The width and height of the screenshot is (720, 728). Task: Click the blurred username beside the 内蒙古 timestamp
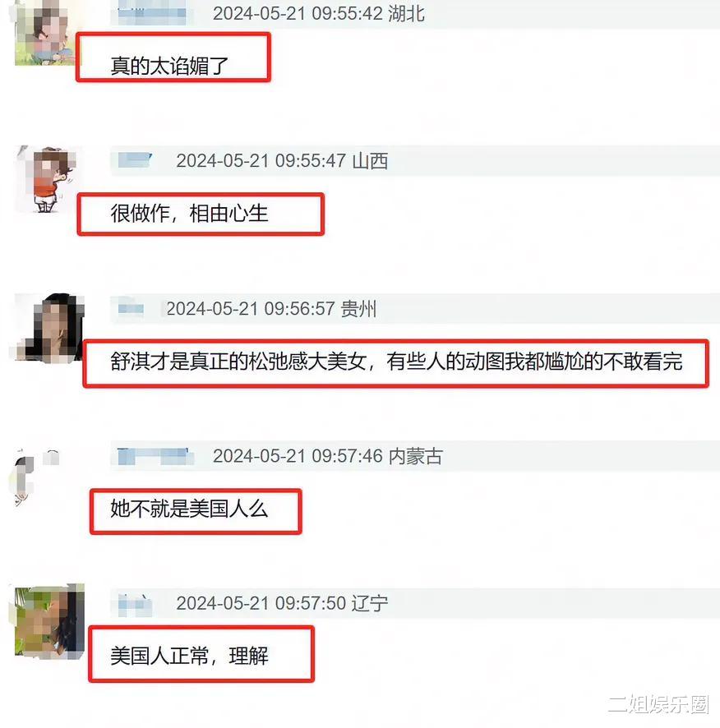click(x=155, y=456)
